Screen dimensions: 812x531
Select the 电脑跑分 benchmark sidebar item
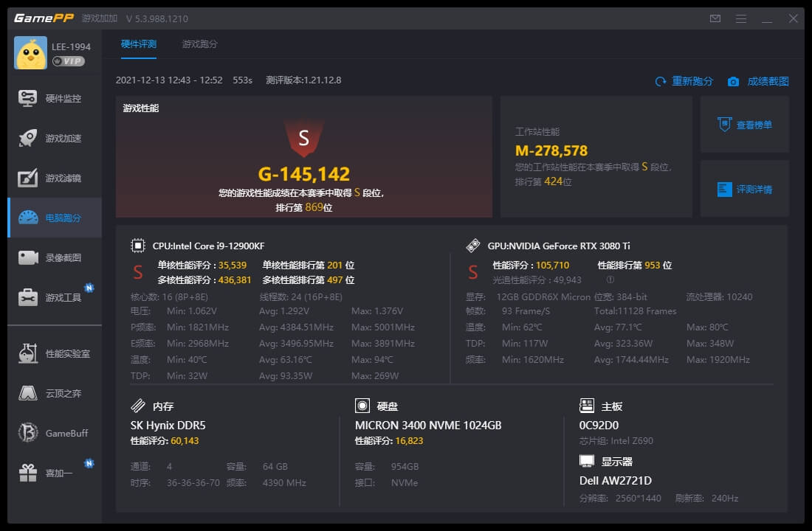55,218
